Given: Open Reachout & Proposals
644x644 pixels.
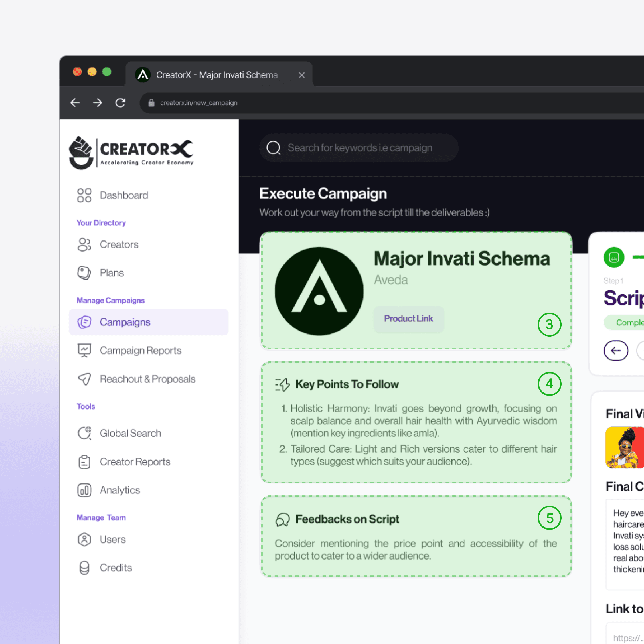Looking at the screenshot, I should point(148,379).
